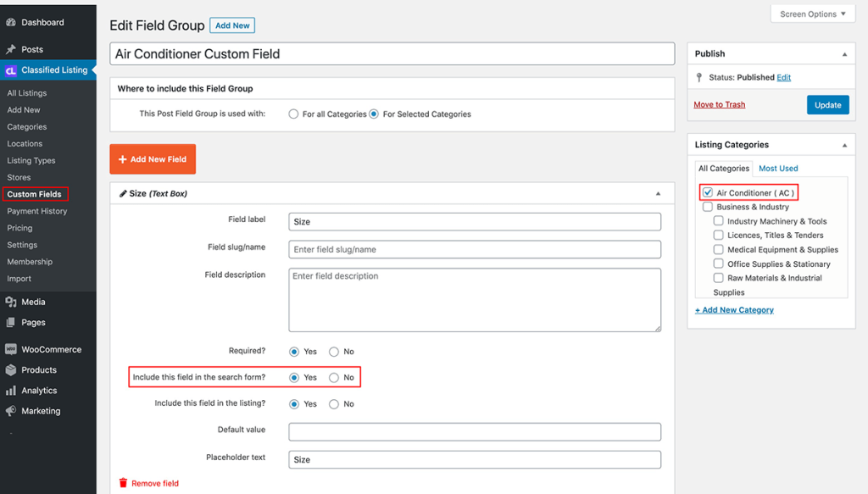Click the WooCommerce logo icon

click(x=10, y=350)
